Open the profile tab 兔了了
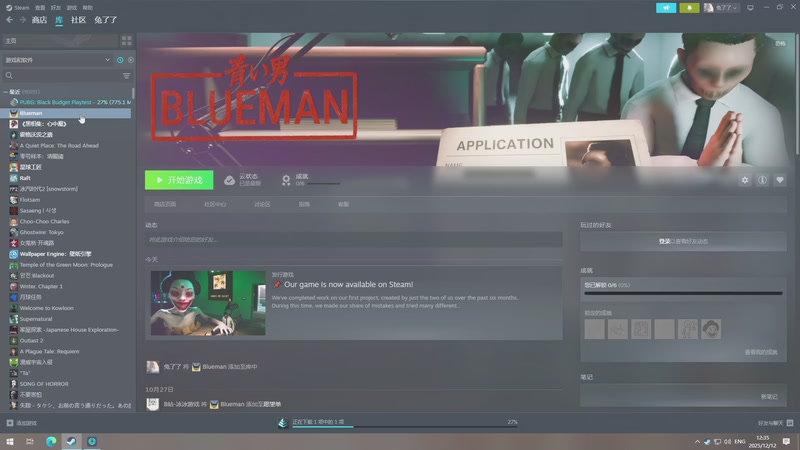The height and width of the screenshot is (450, 800). point(106,20)
